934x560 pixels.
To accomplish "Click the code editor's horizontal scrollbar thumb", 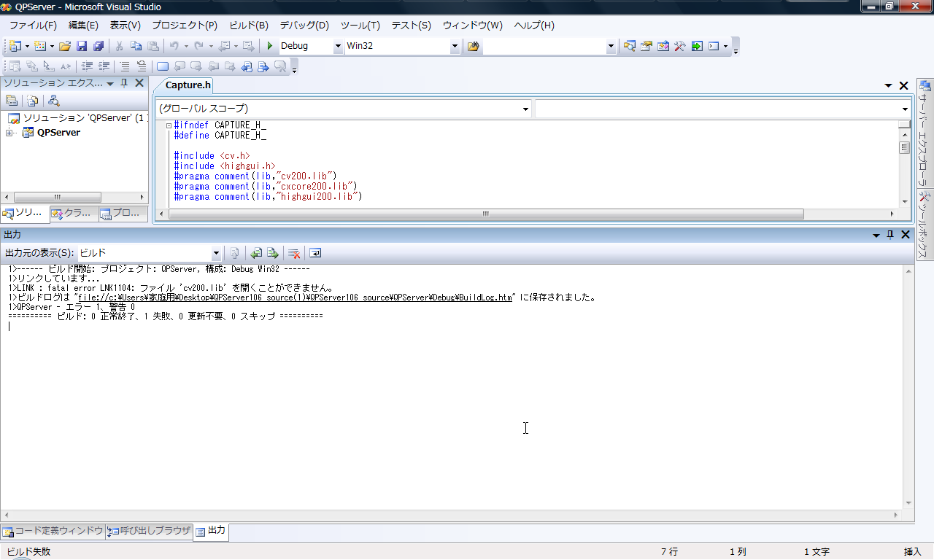I will pos(485,214).
